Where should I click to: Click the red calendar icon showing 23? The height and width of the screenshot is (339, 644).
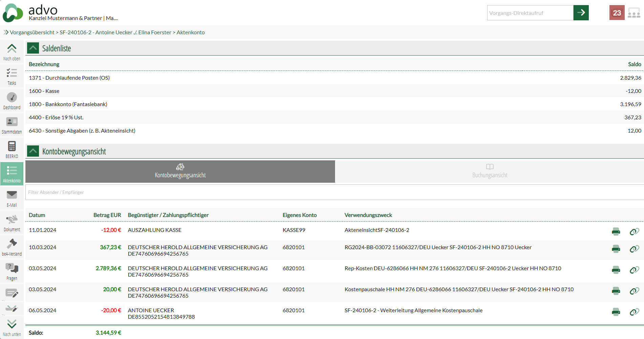(x=617, y=13)
